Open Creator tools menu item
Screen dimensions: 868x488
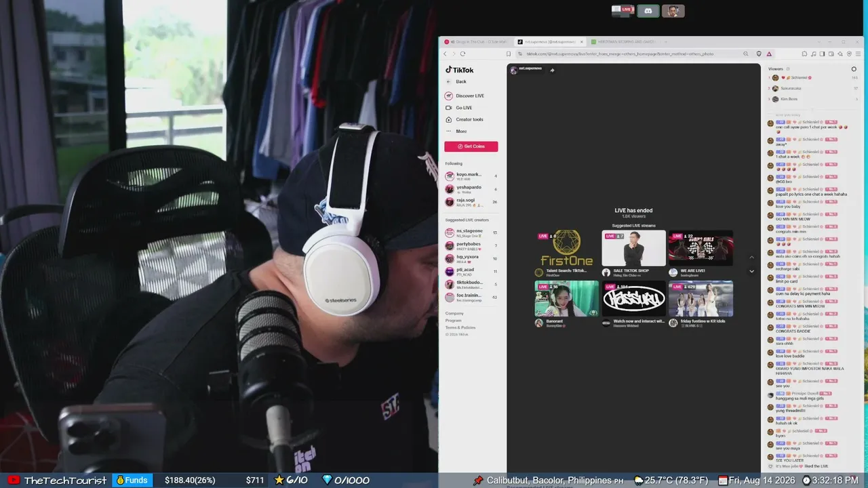pyautogui.click(x=464, y=119)
